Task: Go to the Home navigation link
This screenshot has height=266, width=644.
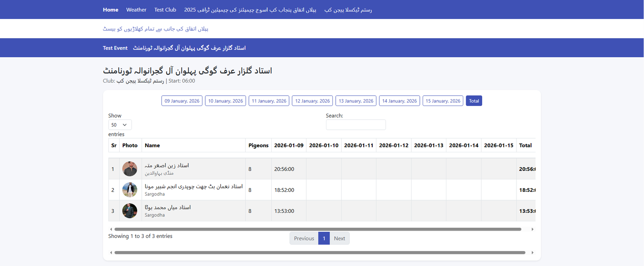Action: (x=110, y=10)
